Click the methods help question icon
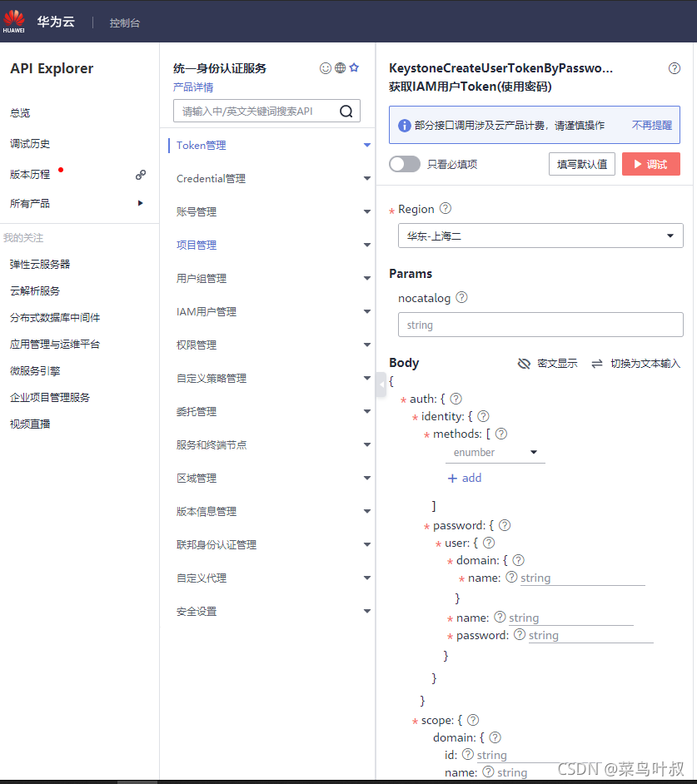This screenshot has height=784, width=697. [x=500, y=434]
